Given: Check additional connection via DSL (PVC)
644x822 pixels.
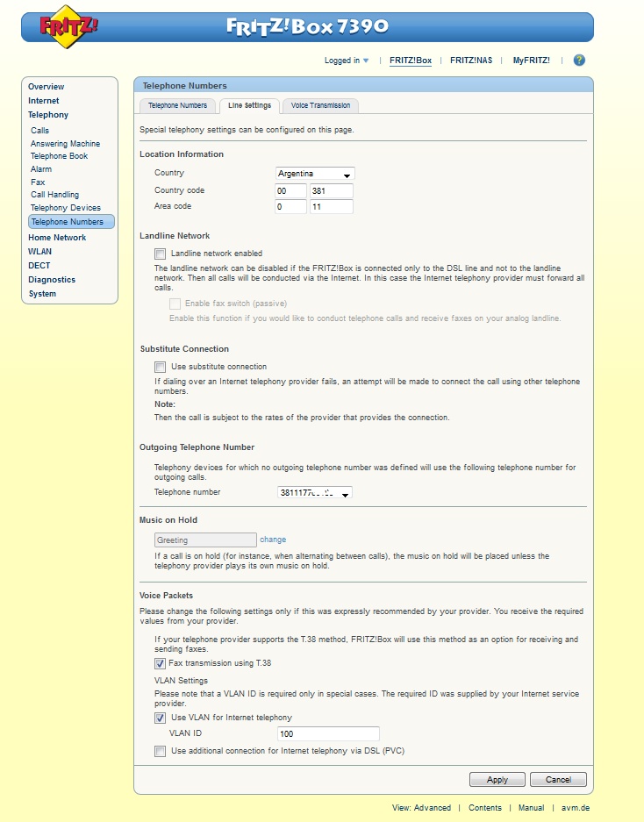Looking at the screenshot, I should [x=160, y=751].
